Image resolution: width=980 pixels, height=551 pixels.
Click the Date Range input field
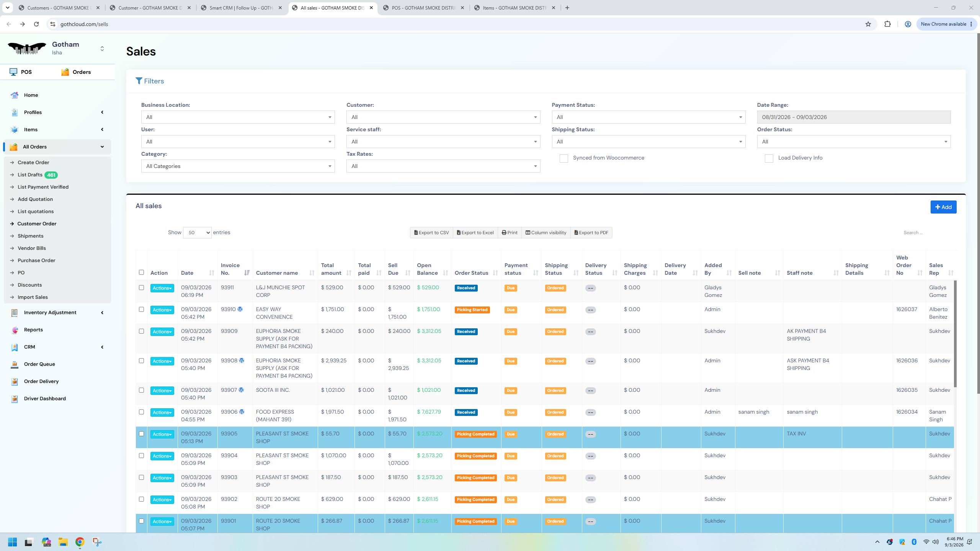coord(854,117)
